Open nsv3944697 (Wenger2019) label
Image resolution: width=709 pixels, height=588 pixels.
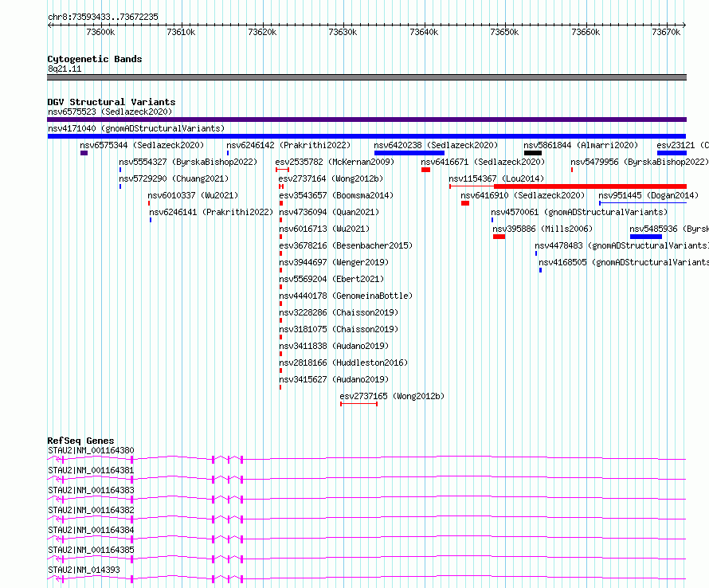[x=334, y=262]
